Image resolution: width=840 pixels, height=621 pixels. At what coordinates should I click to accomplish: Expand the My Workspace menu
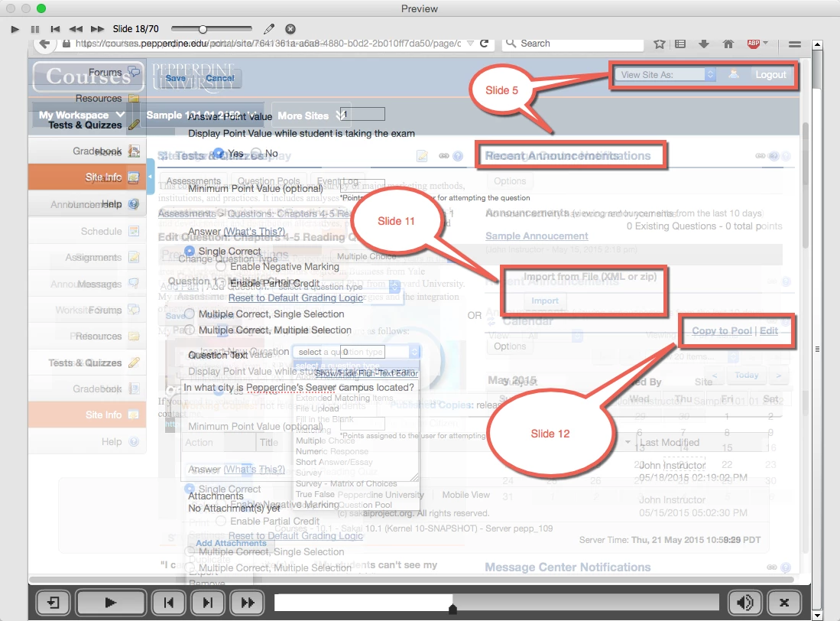tap(82, 115)
